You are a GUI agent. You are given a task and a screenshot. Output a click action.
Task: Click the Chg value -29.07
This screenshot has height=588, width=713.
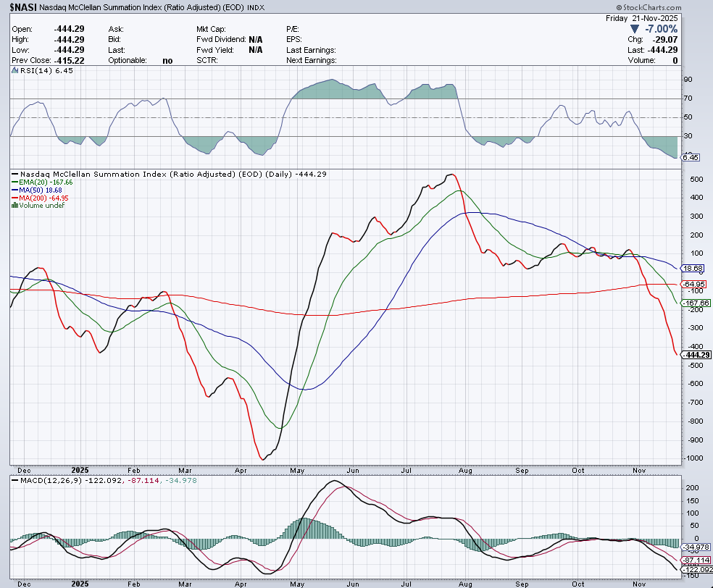[664, 40]
